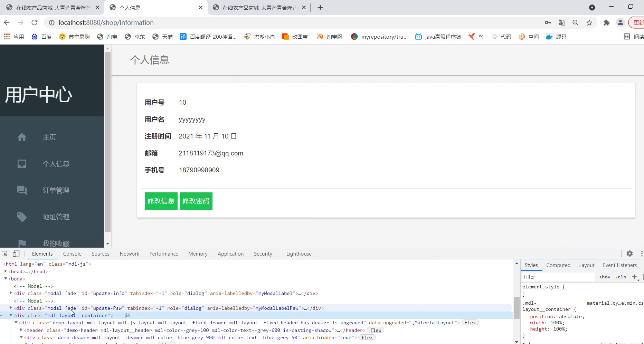Viewport: 644px width, 344px height.
Task: Open the DevTools settings gear
Action: (629, 254)
